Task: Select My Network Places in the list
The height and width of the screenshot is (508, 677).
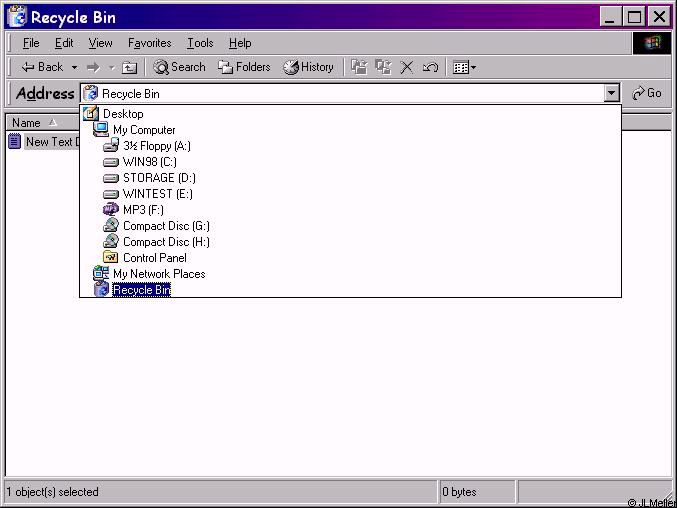Action: pos(159,274)
